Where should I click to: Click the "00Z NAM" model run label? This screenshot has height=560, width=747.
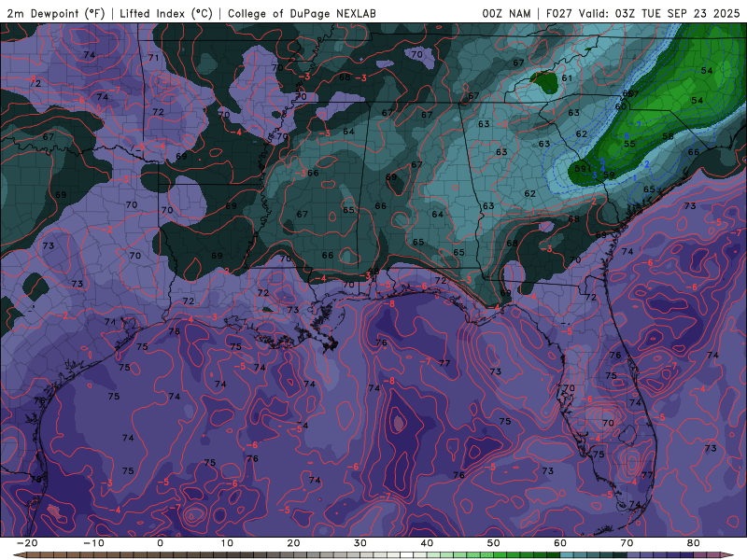(x=506, y=13)
